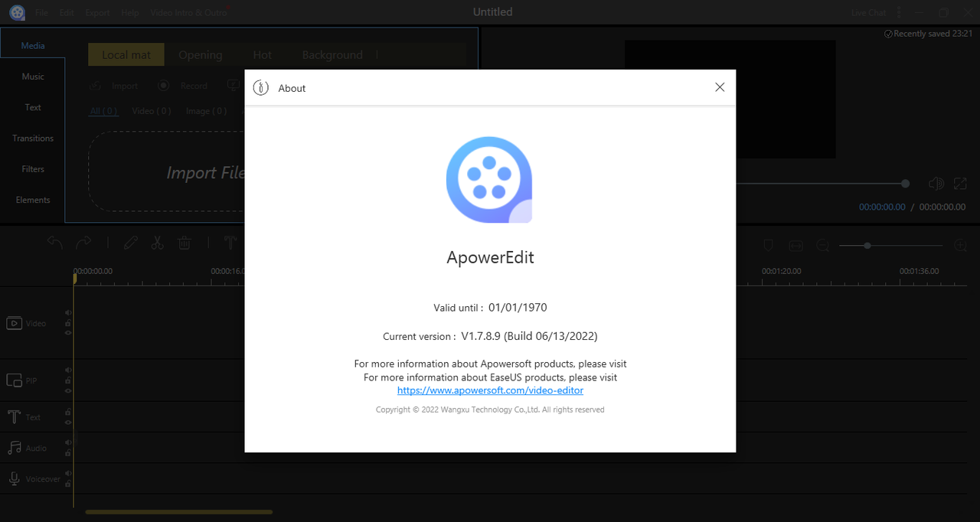
Task: Click the Delete trash icon
Action: pos(185,243)
